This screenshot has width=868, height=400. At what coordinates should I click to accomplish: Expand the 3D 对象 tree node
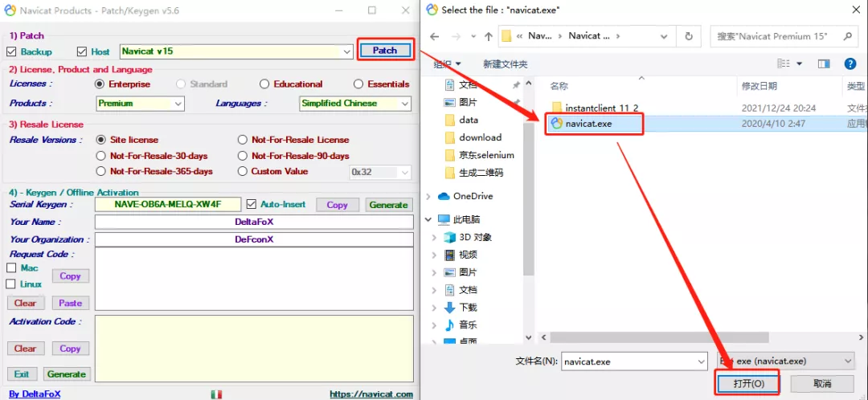click(x=435, y=237)
